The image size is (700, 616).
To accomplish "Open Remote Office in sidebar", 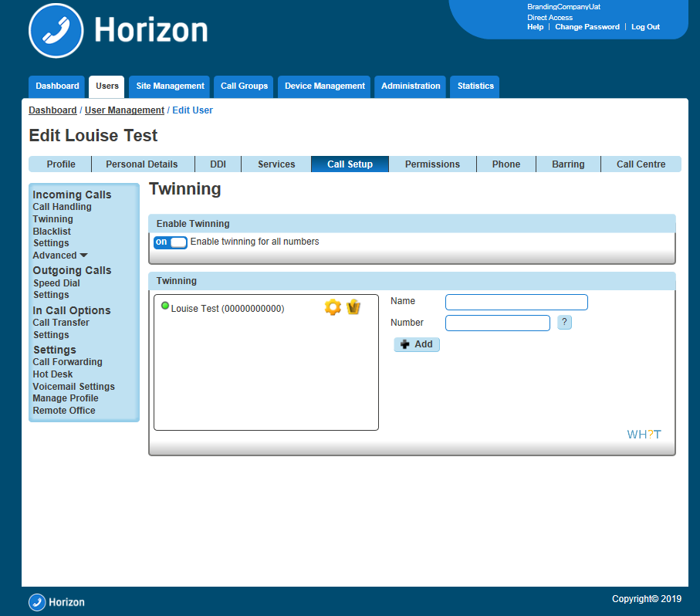I will click(x=64, y=410).
